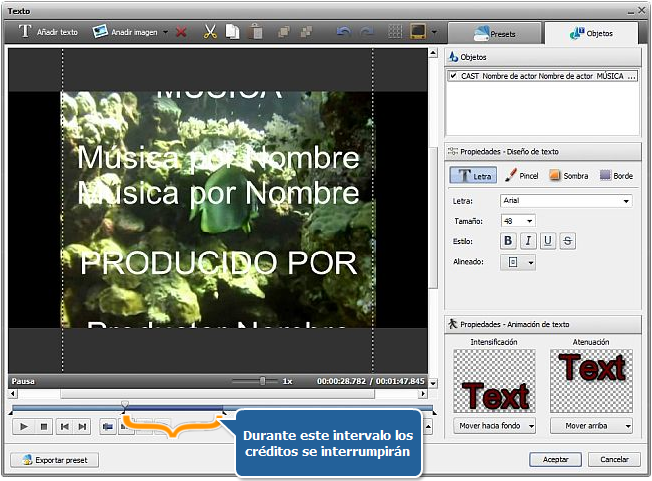Toggle underline text style
The image size is (652, 481).
pyautogui.click(x=547, y=240)
